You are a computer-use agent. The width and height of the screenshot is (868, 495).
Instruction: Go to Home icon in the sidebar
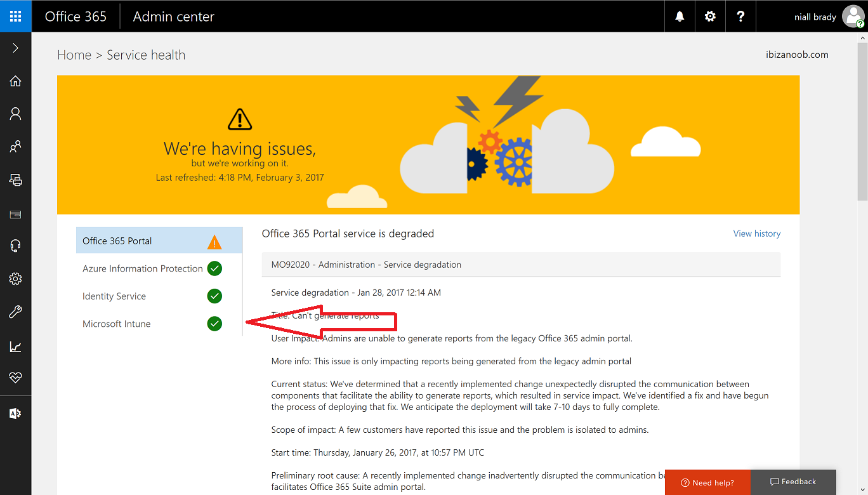click(x=15, y=81)
